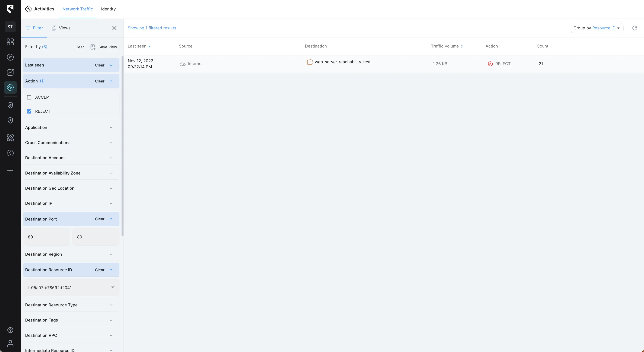Click the Destination column header
This screenshot has height=352, width=644.
coord(316,46)
